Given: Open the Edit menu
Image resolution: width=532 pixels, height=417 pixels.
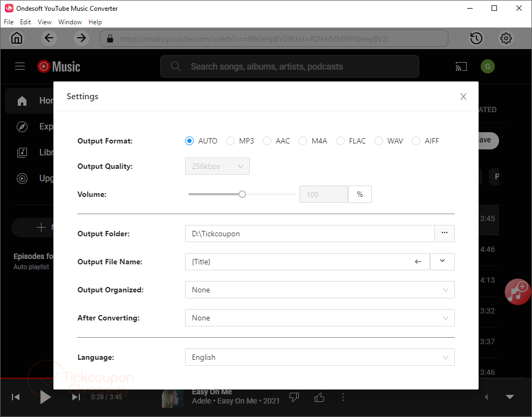Looking at the screenshot, I should click(x=25, y=22).
